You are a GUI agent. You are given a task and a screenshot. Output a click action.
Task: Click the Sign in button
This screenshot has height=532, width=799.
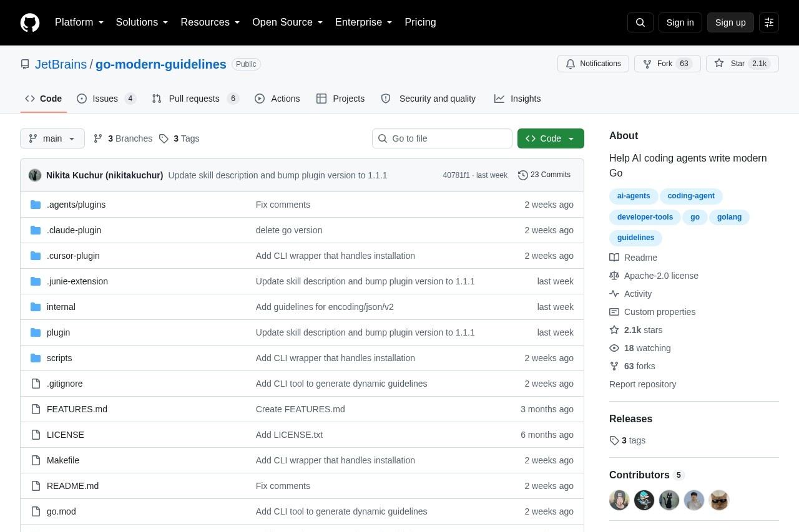point(680,22)
